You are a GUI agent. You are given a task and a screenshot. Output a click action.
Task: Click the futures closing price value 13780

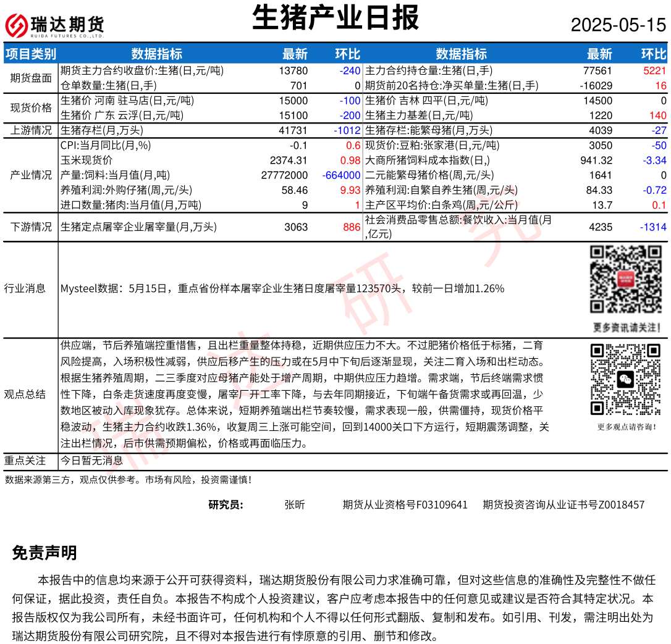[293, 71]
